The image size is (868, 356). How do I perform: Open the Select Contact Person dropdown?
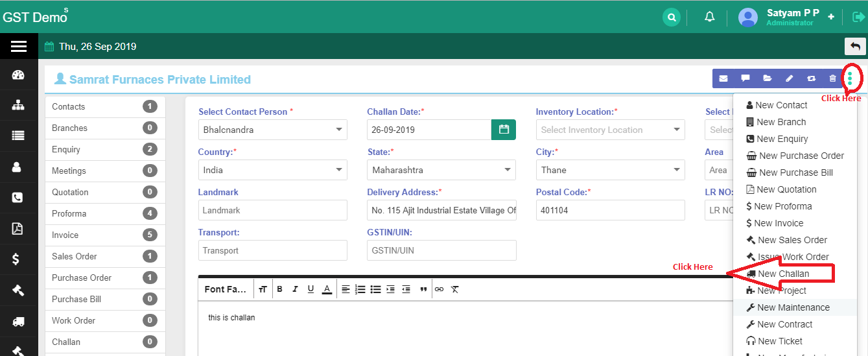pos(272,130)
